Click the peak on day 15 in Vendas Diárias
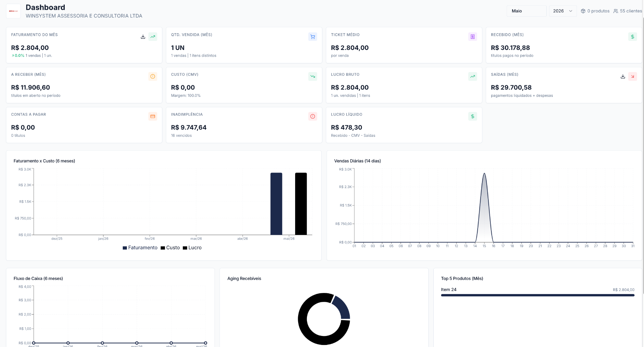This screenshot has height=347, width=644. click(484, 174)
